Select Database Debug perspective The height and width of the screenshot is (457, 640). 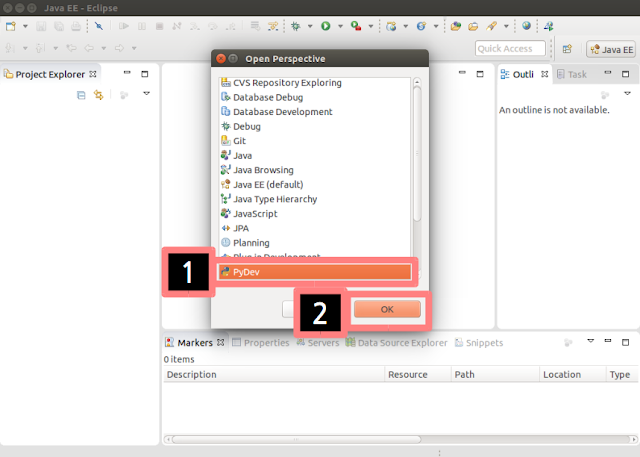click(x=315, y=98)
